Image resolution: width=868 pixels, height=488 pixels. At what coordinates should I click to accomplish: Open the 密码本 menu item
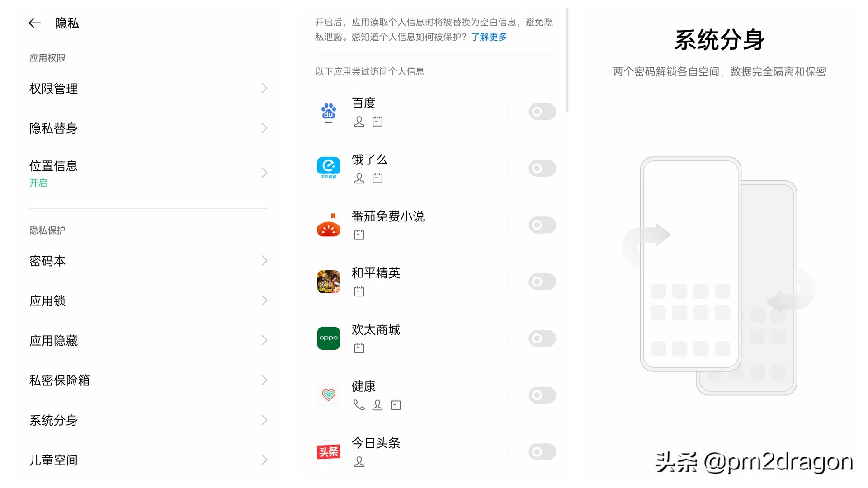[148, 261]
